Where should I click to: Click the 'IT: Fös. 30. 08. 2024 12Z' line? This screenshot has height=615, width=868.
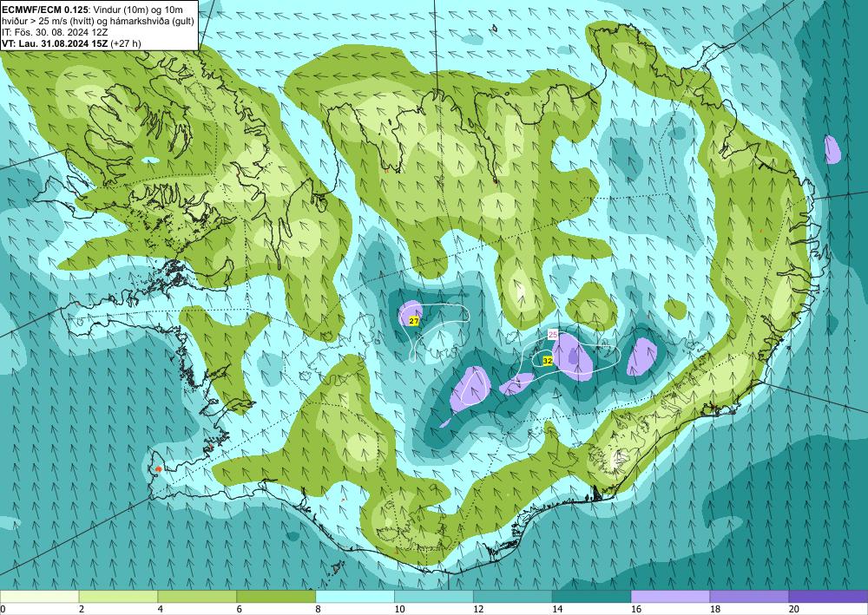point(56,32)
